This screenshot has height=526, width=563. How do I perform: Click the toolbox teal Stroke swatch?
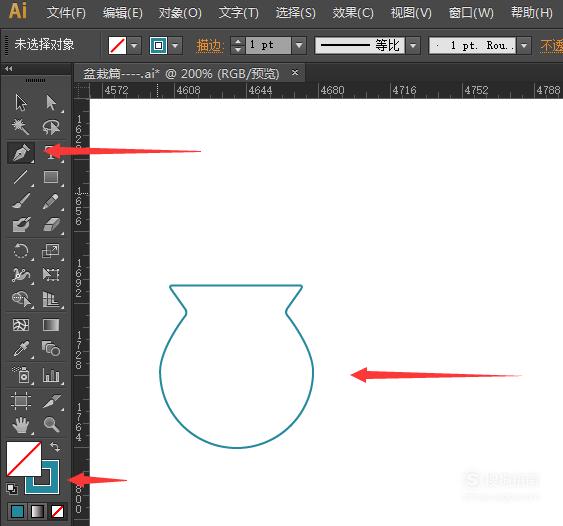tap(50, 485)
